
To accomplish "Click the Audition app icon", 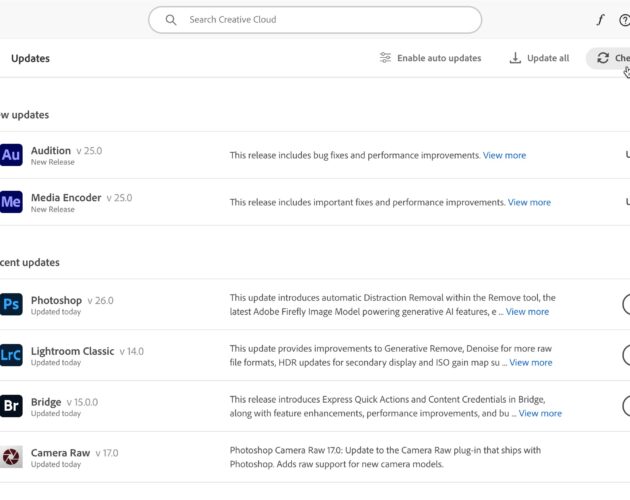I will pos(11,155).
